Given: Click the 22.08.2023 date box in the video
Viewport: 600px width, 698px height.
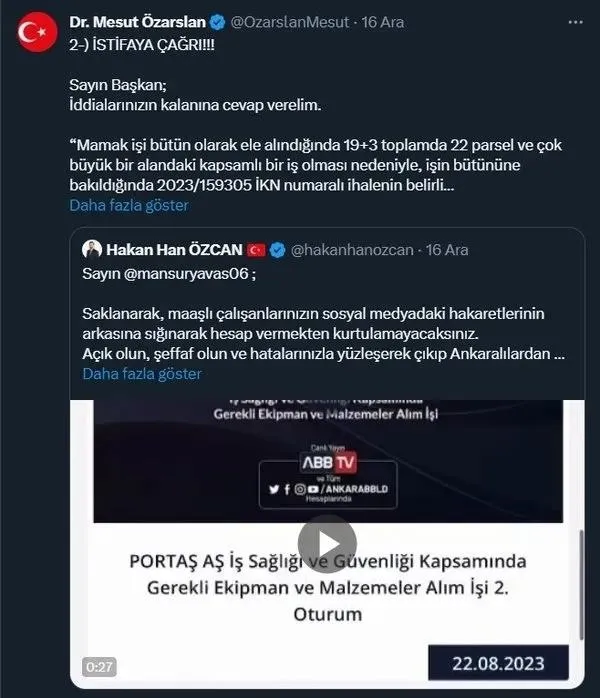Looking at the screenshot, I should point(497,663).
